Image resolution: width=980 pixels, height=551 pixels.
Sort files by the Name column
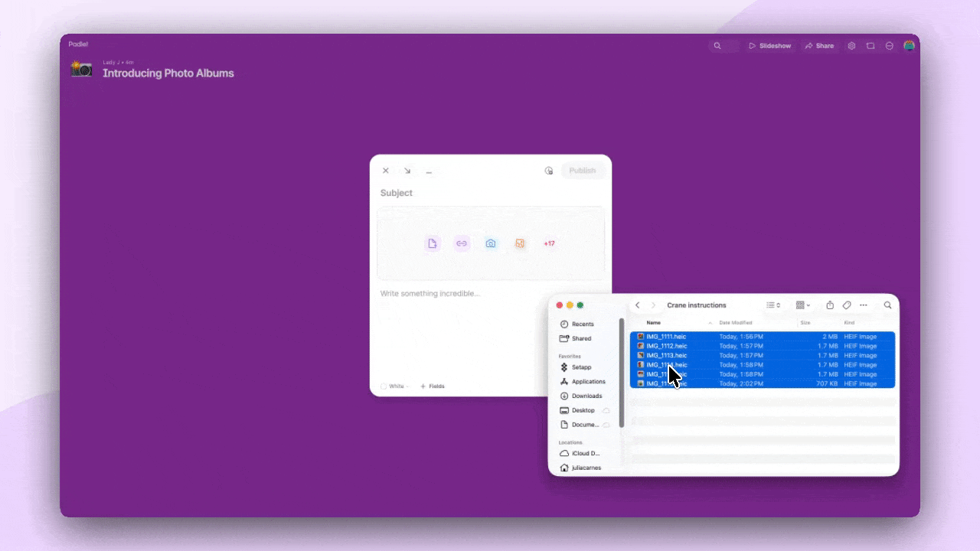[x=654, y=323]
